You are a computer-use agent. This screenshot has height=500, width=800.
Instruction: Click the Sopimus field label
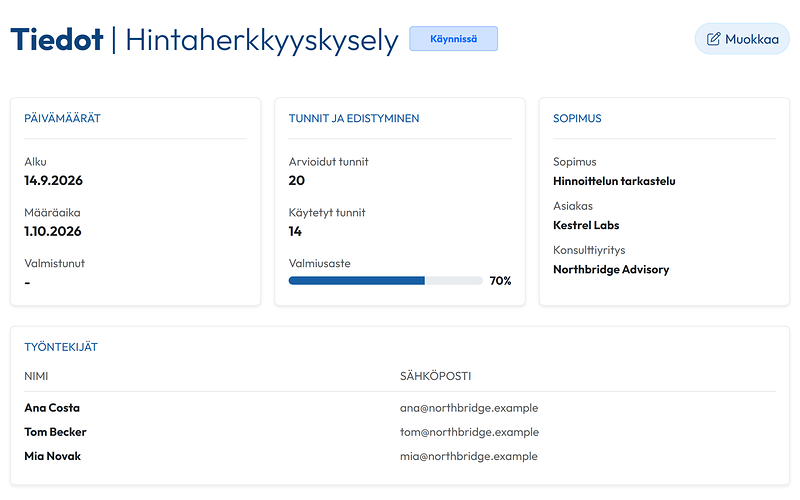point(574,162)
